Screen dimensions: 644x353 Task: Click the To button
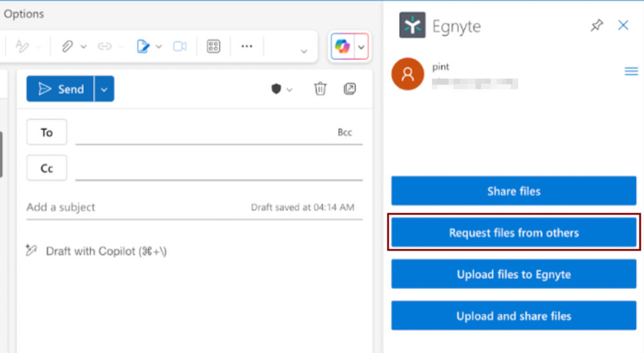click(47, 132)
